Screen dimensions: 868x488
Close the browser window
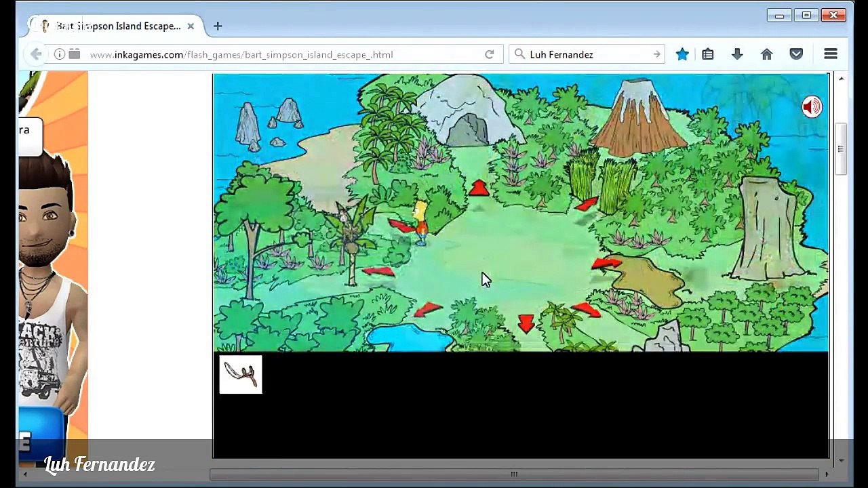point(833,15)
